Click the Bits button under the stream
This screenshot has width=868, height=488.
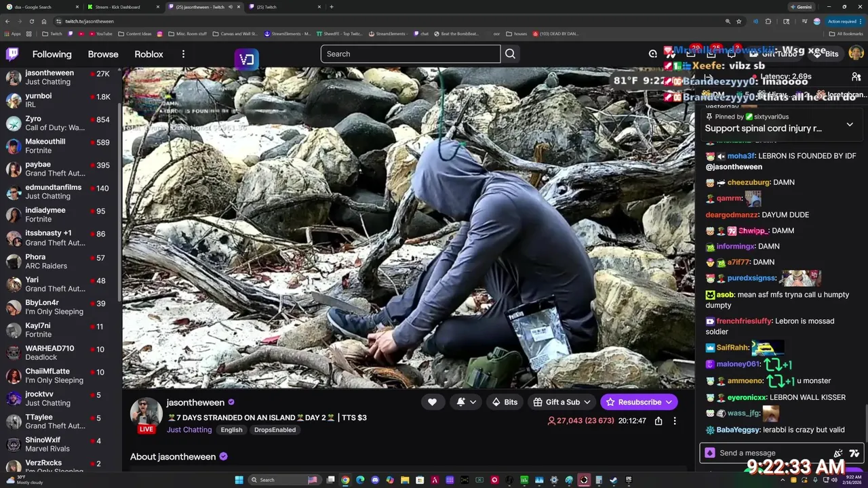505,402
